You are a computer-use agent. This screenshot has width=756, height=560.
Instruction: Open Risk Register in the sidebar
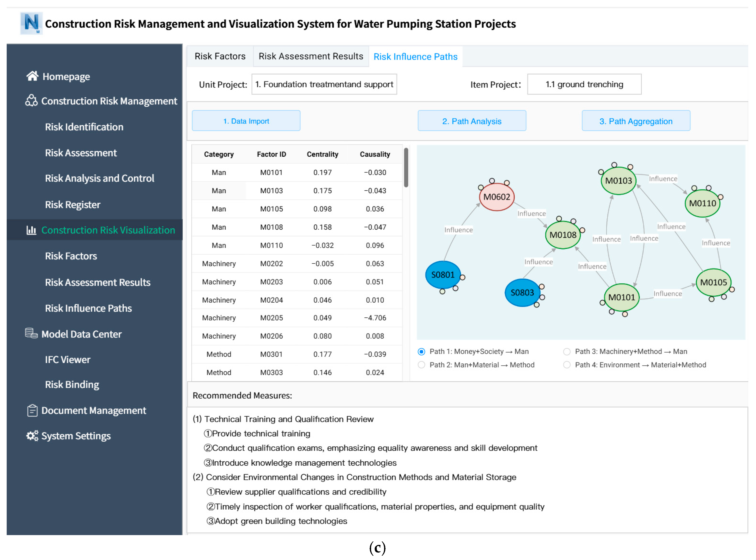tap(73, 205)
